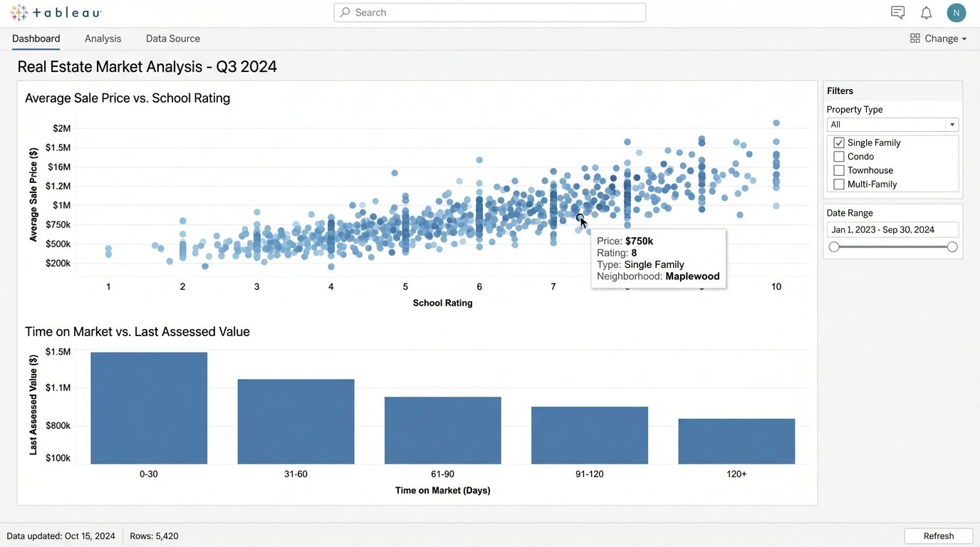Open the comments/messages icon
This screenshot has width=980, height=547.
coord(897,12)
